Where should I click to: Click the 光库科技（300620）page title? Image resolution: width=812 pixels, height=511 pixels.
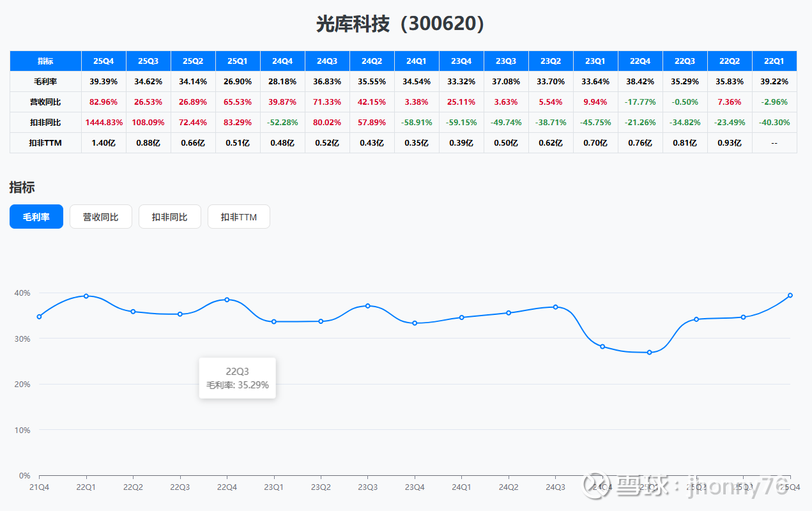[x=406, y=24]
